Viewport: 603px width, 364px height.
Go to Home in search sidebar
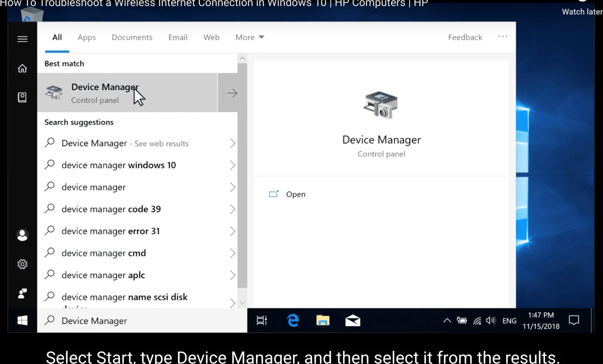[22, 68]
